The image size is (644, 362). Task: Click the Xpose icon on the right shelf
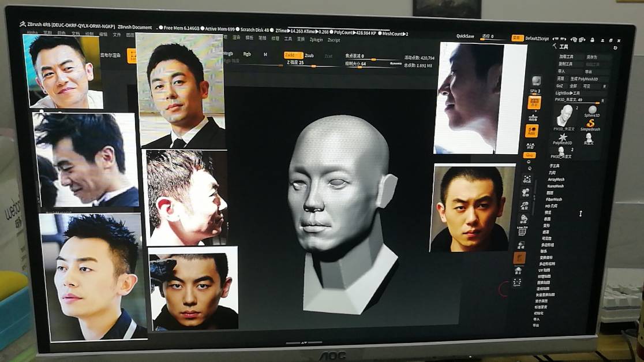(x=517, y=282)
